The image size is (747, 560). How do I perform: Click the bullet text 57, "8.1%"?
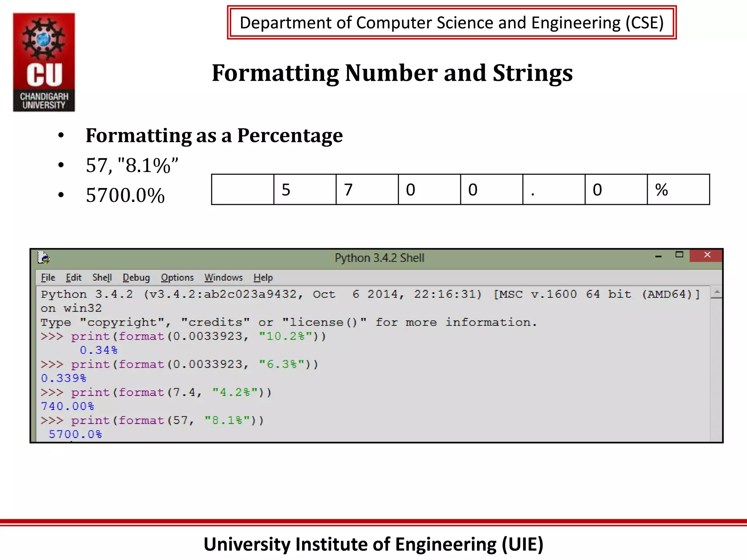coord(132,165)
